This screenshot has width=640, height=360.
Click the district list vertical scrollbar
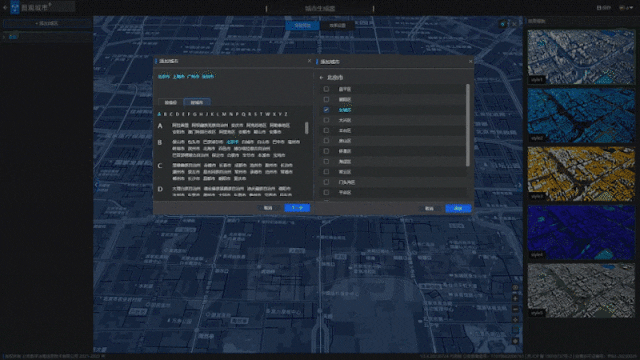468,125
